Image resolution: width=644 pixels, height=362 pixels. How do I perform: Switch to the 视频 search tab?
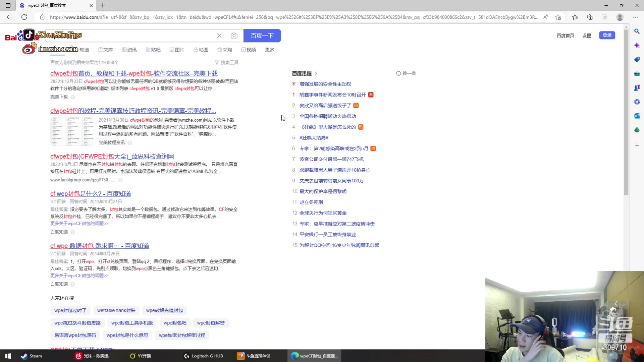(249, 49)
